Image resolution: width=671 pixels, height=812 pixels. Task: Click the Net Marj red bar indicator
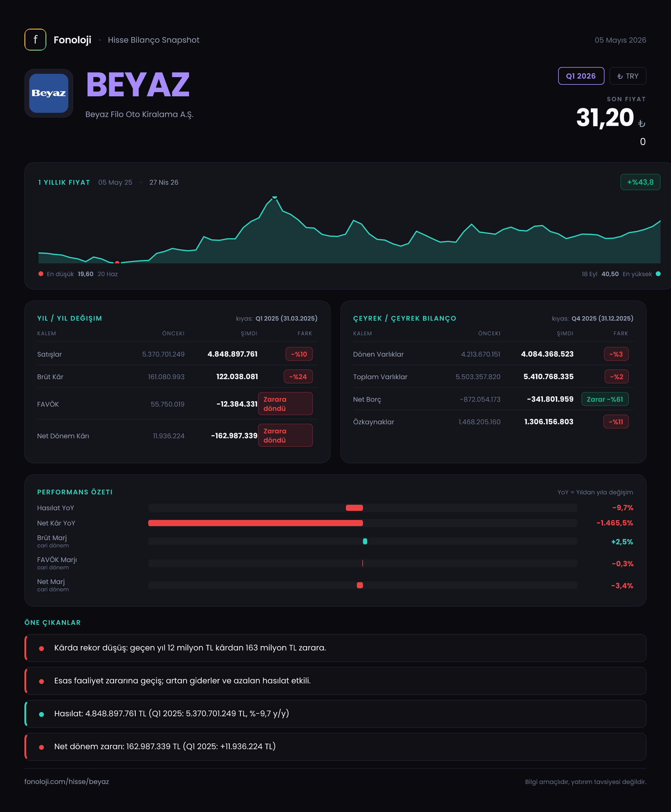point(360,585)
